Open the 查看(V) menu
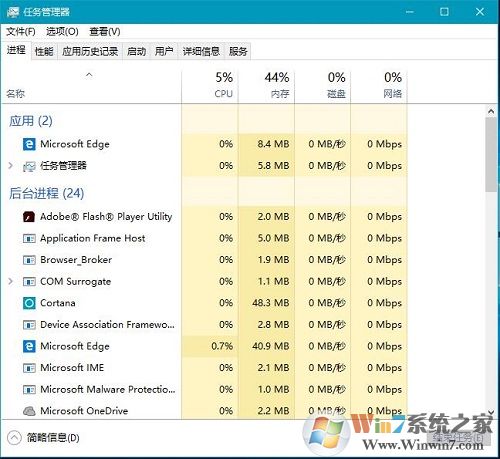This screenshot has width=500, height=459. 105,32
